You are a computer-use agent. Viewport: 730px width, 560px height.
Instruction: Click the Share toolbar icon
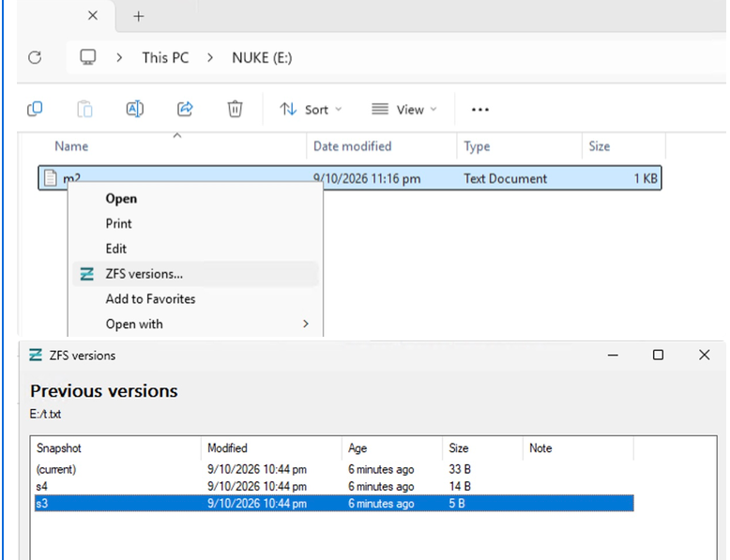(x=185, y=109)
